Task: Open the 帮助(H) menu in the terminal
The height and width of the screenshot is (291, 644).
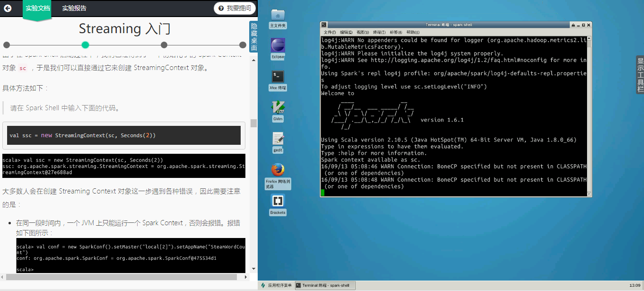Action: [x=413, y=32]
